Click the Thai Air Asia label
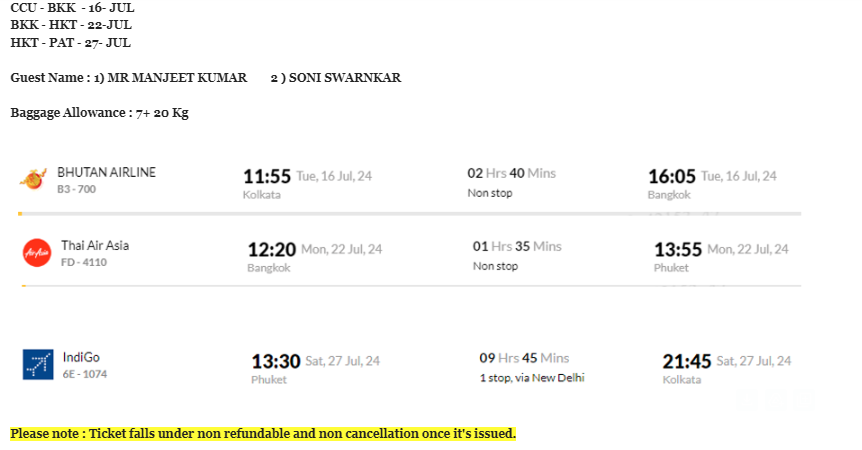The image size is (862, 450). 95,246
